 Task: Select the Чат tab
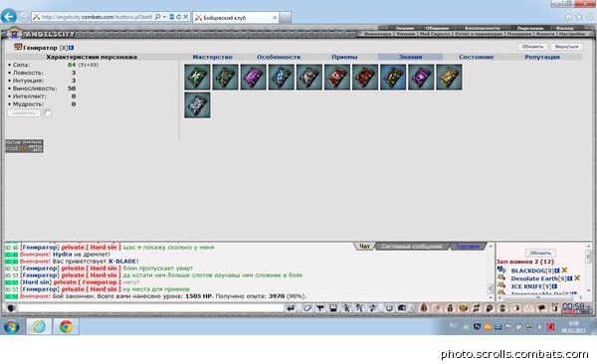click(364, 247)
